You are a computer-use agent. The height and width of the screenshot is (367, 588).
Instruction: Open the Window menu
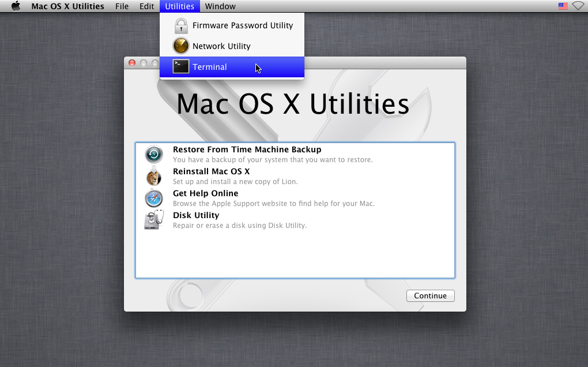tap(220, 6)
